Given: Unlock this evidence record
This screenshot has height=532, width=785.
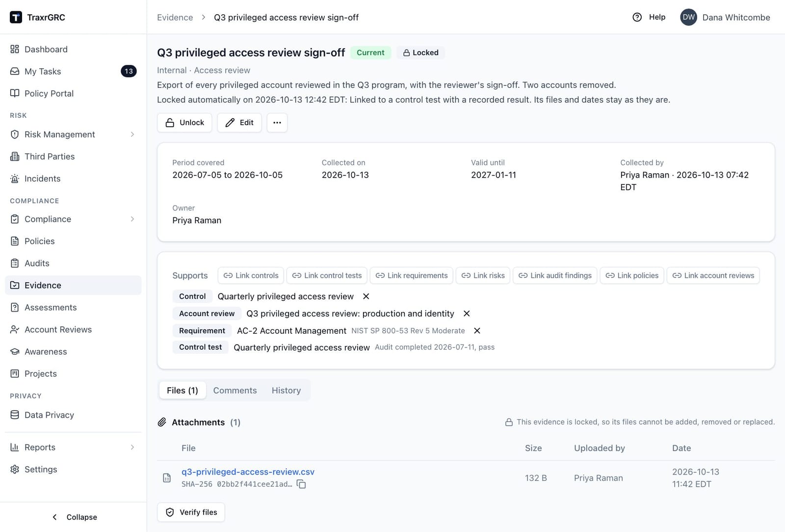Looking at the screenshot, I should click(184, 123).
